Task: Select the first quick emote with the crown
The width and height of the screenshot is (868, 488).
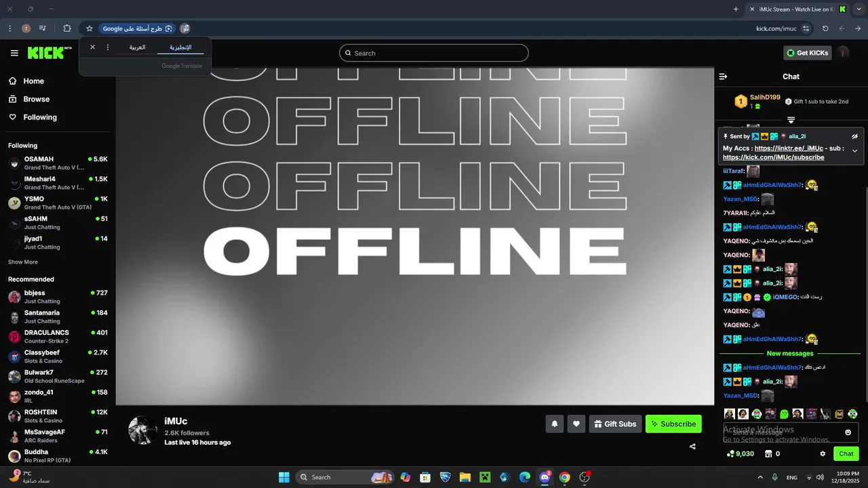Action: point(730,413)
